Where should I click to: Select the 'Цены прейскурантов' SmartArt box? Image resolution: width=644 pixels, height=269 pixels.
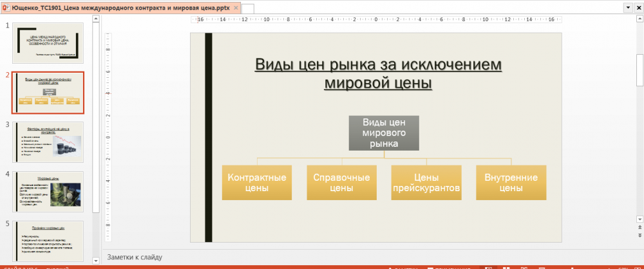coord(426,183)
